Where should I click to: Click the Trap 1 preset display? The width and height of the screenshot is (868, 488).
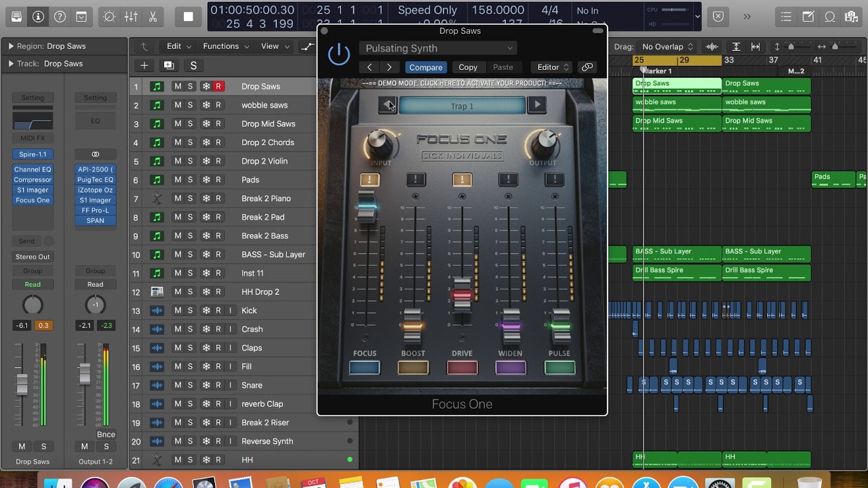pos(462,106)
